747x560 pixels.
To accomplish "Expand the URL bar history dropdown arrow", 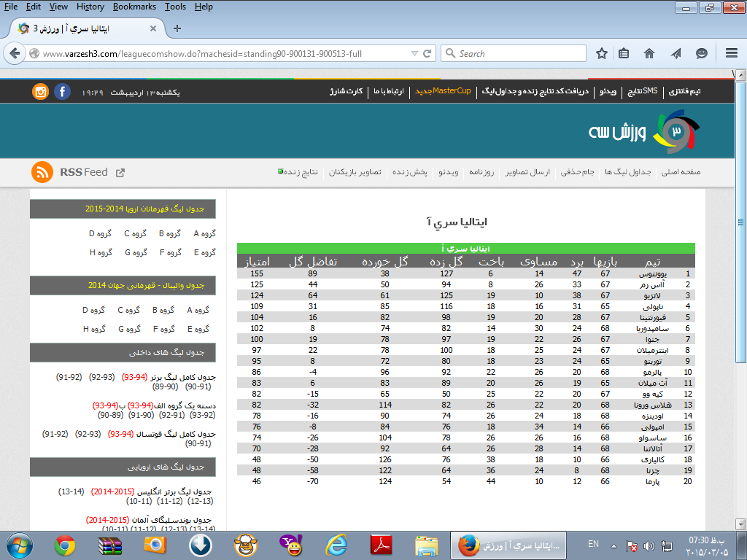I will pos(414,53).
